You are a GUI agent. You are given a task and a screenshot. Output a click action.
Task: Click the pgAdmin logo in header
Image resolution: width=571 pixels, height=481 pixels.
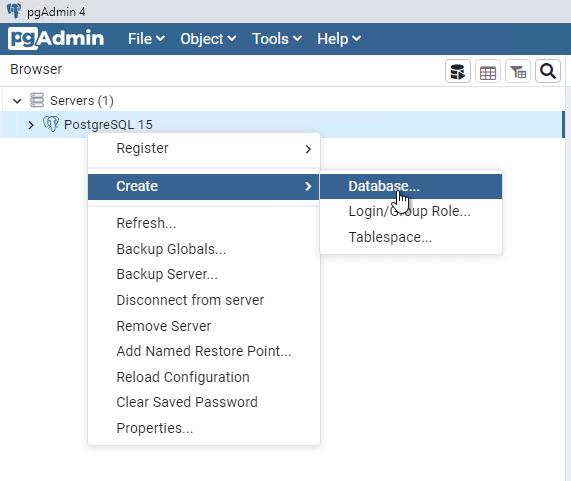pos(56,38)
